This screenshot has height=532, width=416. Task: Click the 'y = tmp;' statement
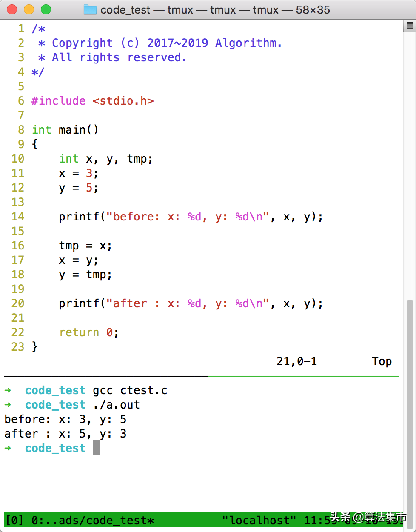tap(85, 275)
